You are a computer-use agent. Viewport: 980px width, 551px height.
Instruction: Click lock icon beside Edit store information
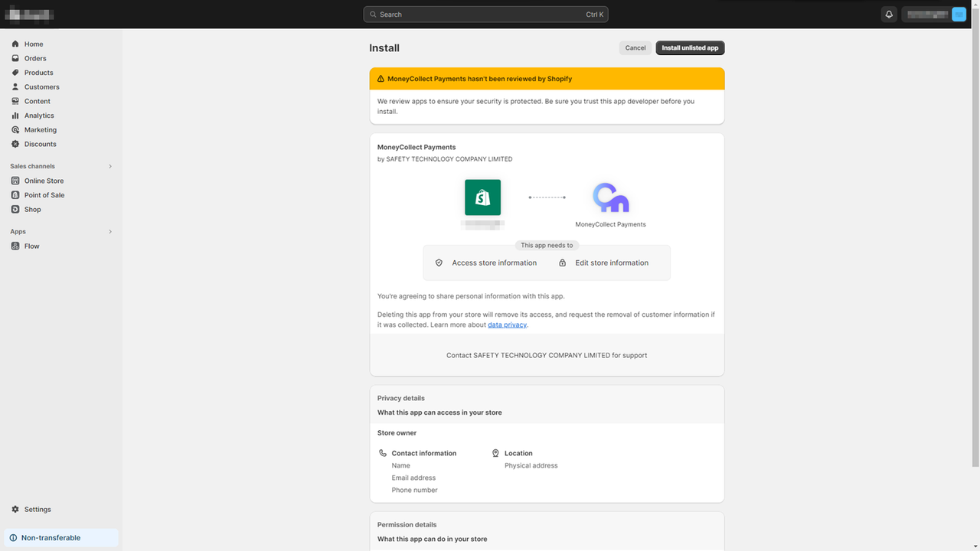(562, 262)
